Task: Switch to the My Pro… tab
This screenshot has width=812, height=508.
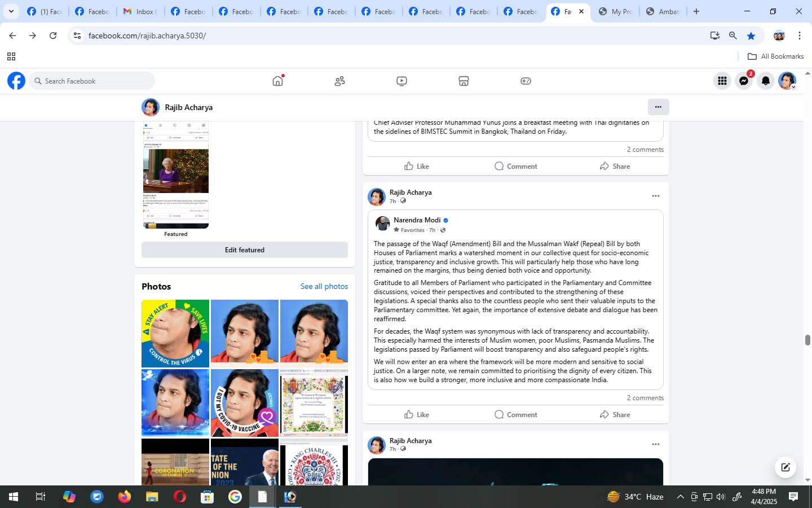Action: [x=616, y=11]
